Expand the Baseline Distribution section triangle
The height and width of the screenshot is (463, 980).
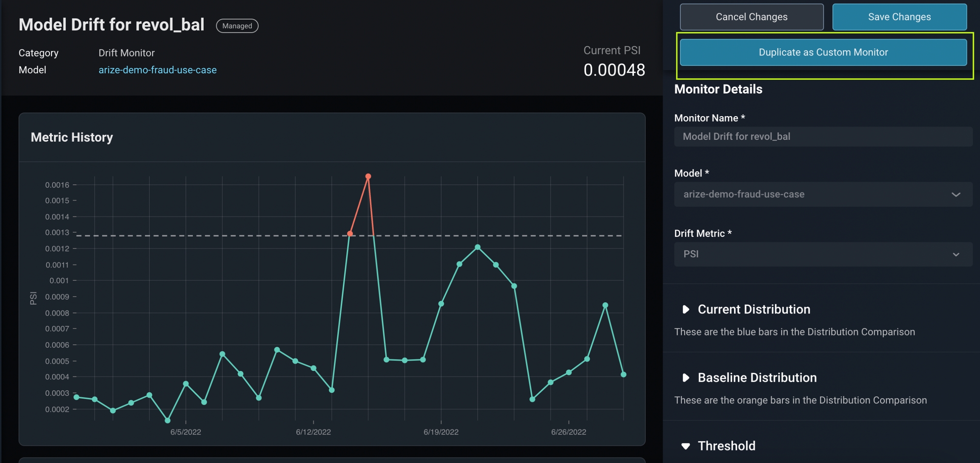(685, 378)
